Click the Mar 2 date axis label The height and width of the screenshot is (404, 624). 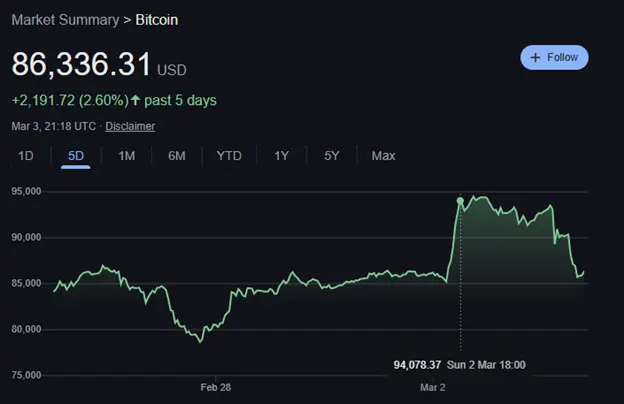point(433,387)
